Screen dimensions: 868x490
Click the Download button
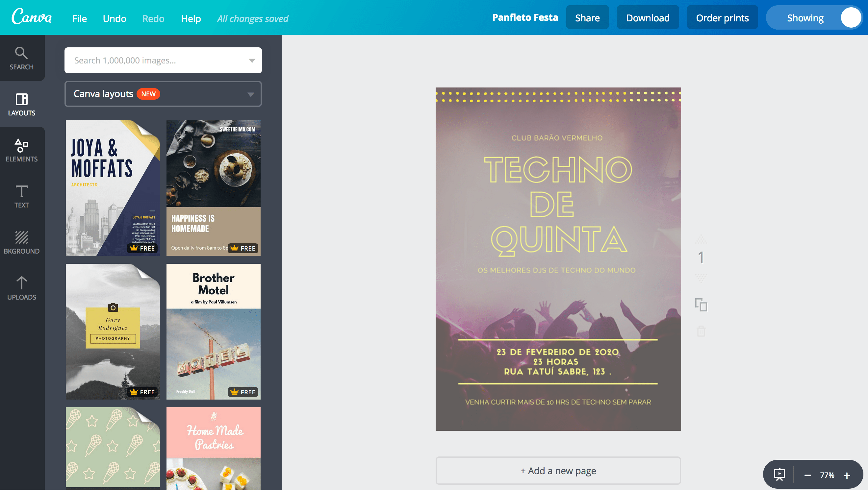click(x=648, y=17)
